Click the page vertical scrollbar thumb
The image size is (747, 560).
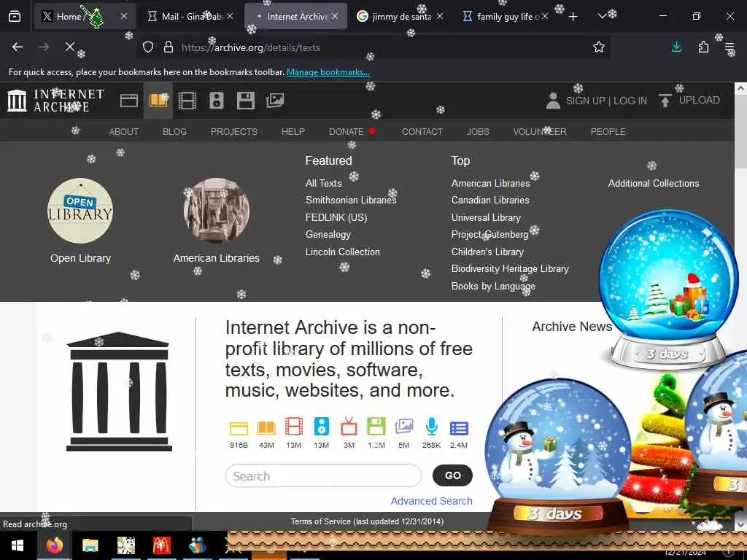pos(740,131)
